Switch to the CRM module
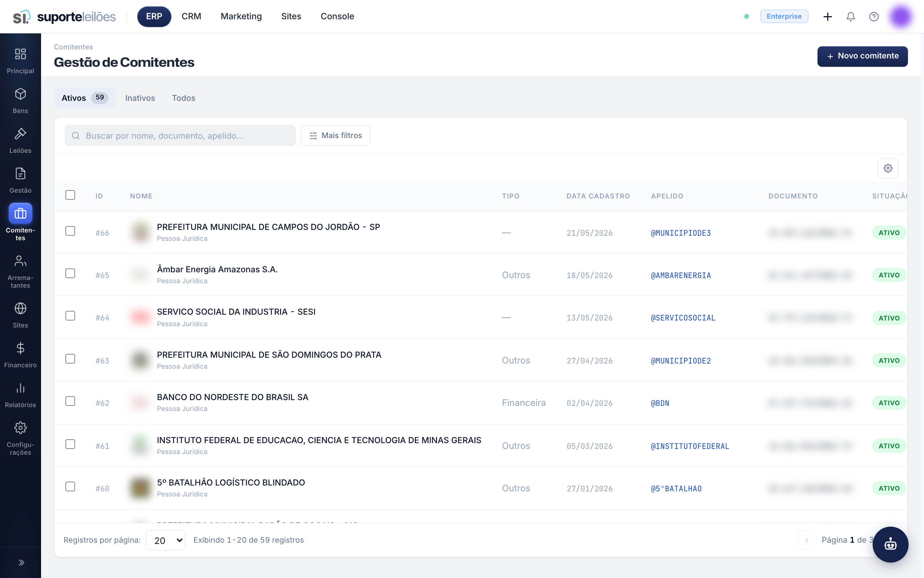The image size is (924, 578). 191,16
